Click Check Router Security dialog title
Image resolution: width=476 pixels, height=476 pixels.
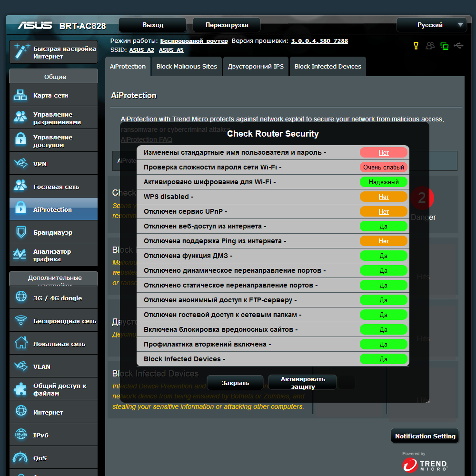point(273,134)
